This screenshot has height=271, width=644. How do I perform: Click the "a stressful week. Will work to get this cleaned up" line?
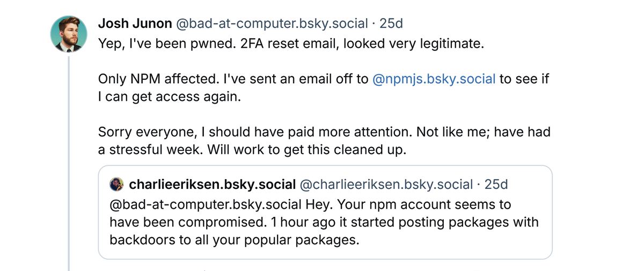(x=252, y=150)
